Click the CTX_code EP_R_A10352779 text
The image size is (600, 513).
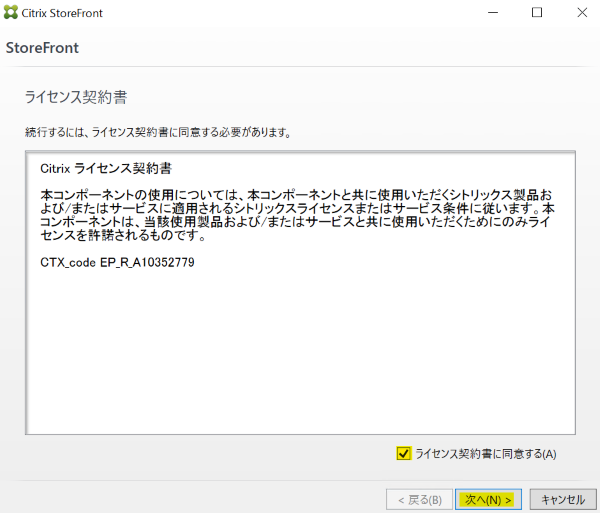pos(117,262)
